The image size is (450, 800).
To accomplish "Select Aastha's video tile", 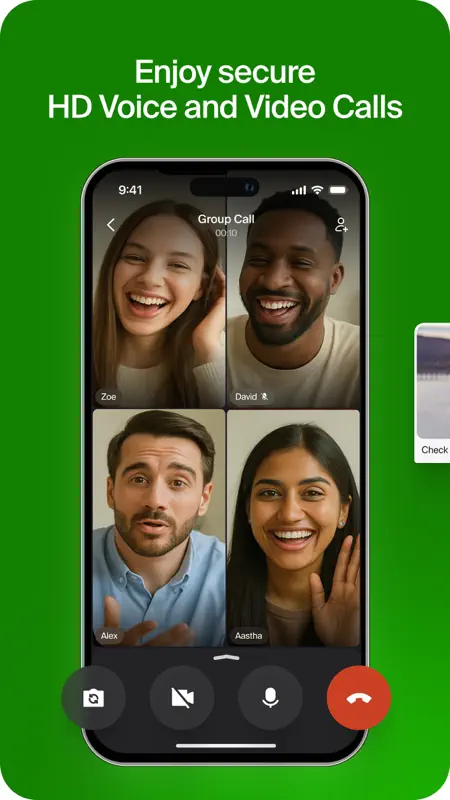I will point(293,528).
